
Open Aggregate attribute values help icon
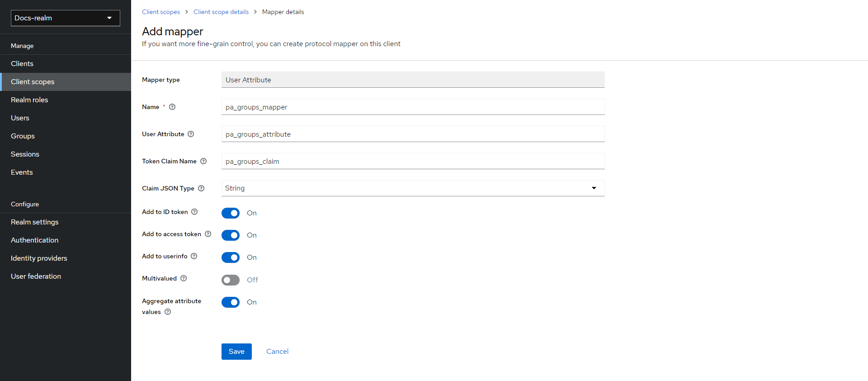coord(168,312)
